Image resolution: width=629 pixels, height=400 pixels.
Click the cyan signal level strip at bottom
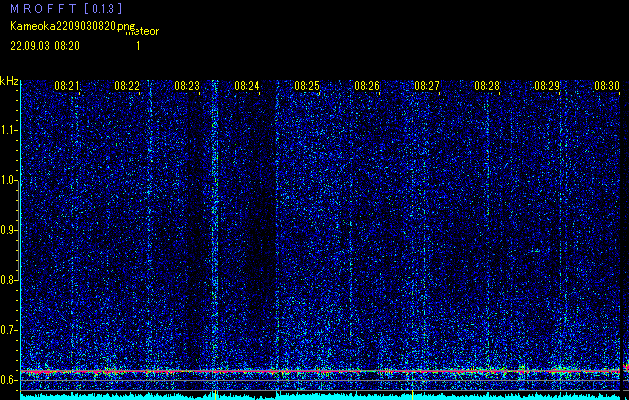320,397
